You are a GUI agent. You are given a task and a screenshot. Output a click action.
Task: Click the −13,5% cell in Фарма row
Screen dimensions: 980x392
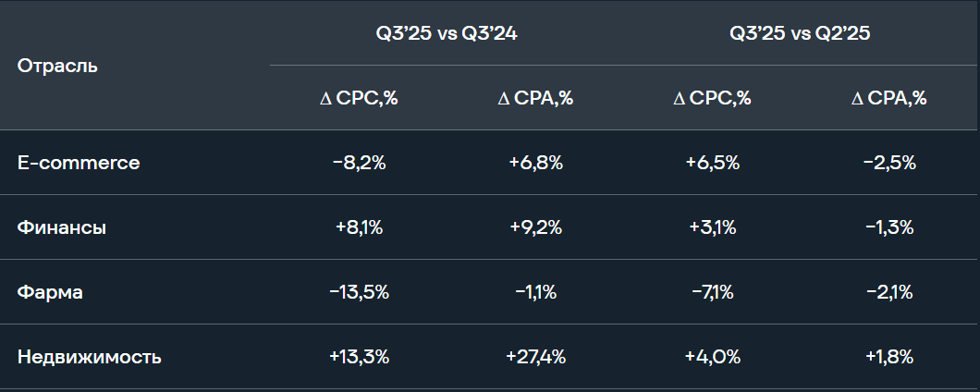click(359, 292)
